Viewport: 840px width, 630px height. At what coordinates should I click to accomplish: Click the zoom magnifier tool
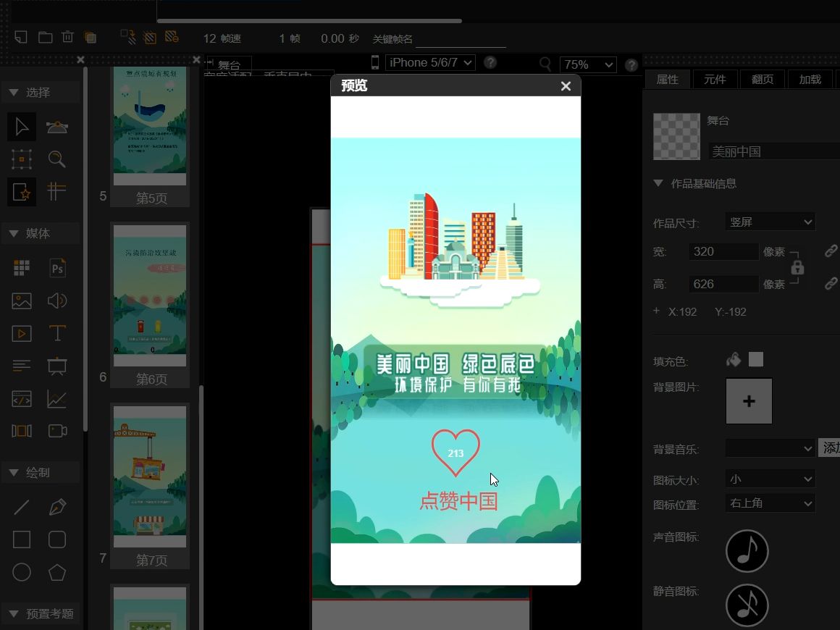coord(56,159)
